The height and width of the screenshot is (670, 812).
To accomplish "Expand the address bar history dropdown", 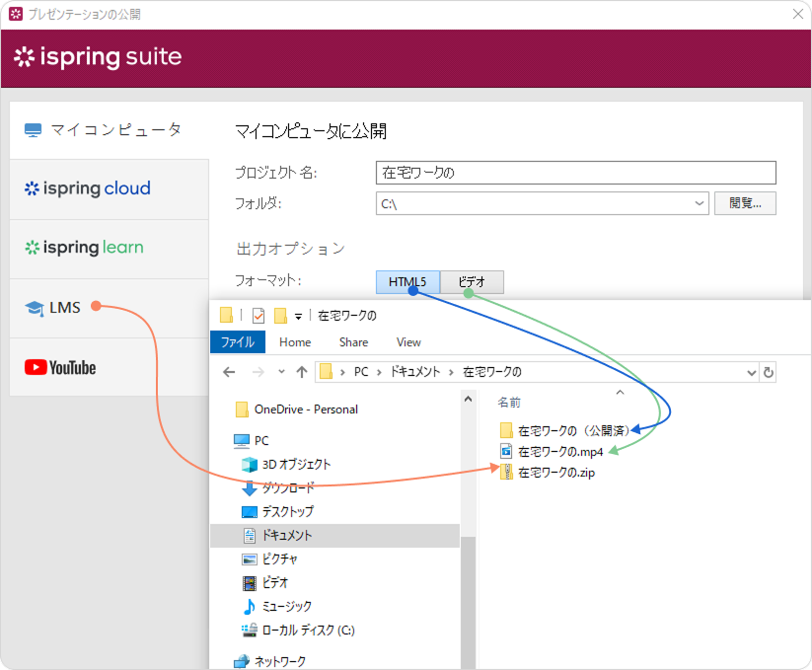I will [749, 372].
